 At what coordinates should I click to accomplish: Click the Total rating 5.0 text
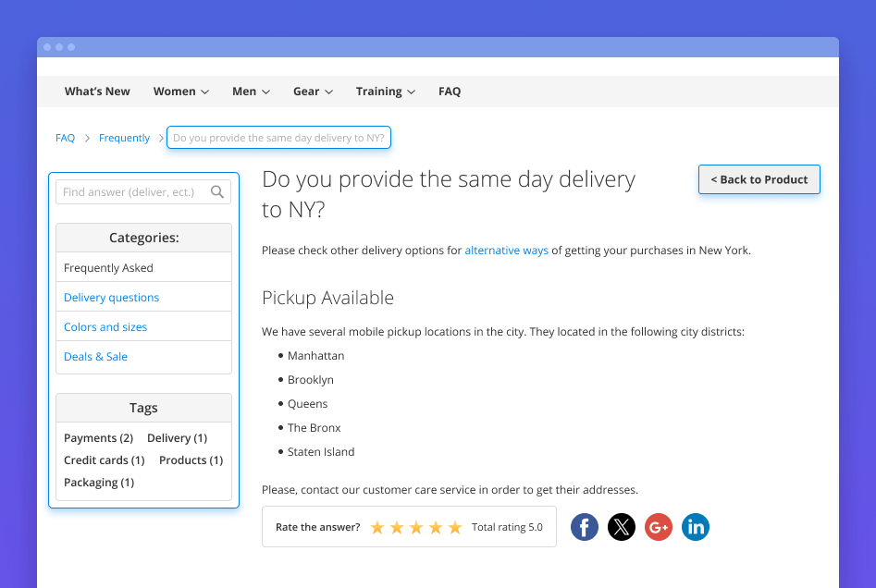tap(507, 527)
